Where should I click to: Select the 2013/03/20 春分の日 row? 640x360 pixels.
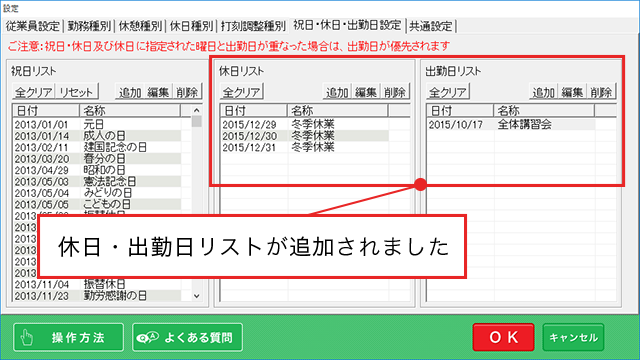tap(97, 158)
